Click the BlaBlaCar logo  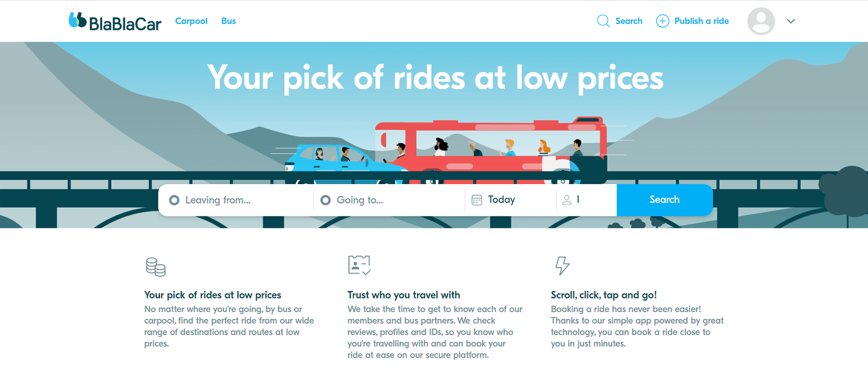click(x=115, y=22)
